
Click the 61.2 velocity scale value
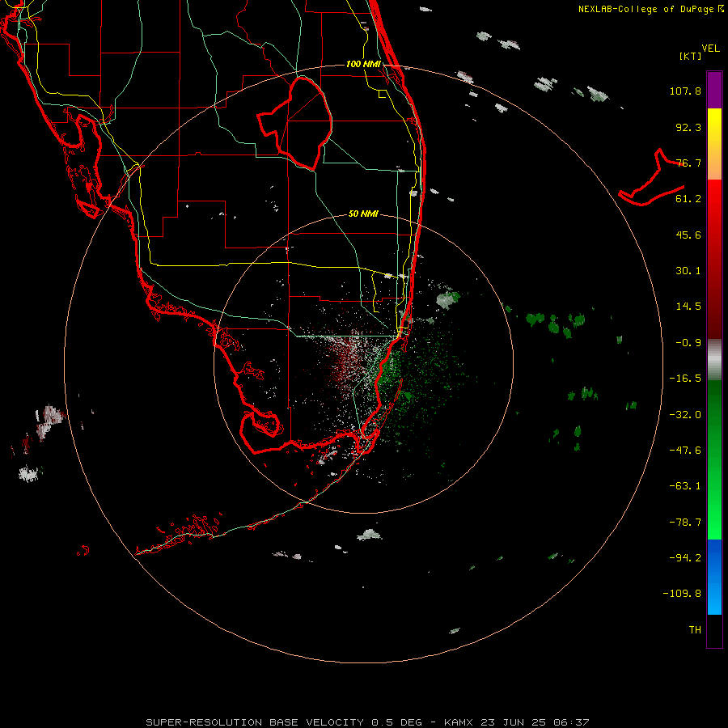coord(688,199)
